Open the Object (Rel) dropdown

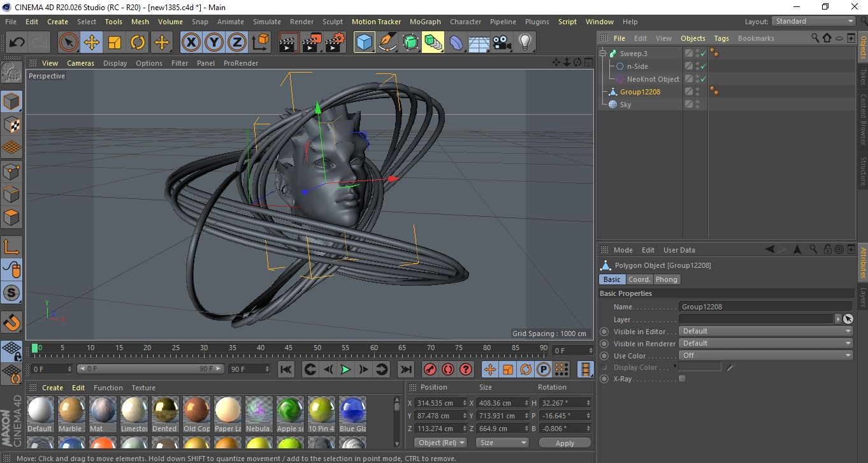(441, 443)
